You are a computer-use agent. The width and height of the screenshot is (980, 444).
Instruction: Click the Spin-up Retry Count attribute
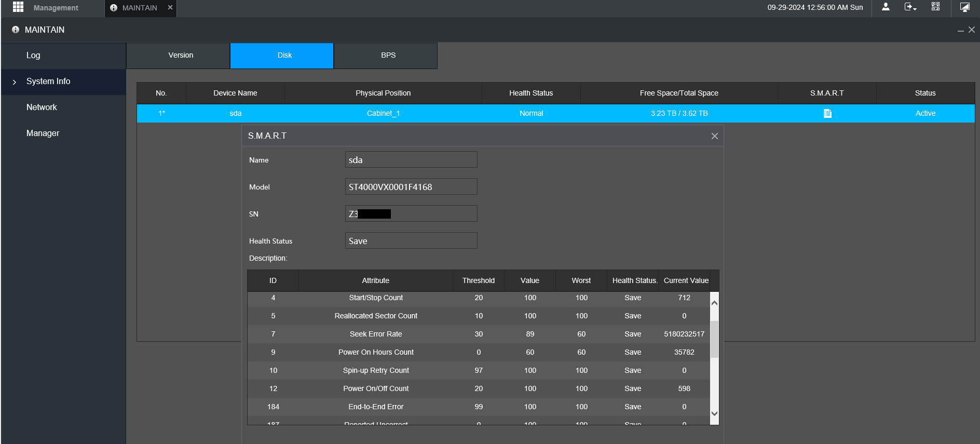(x=376, y=370)
